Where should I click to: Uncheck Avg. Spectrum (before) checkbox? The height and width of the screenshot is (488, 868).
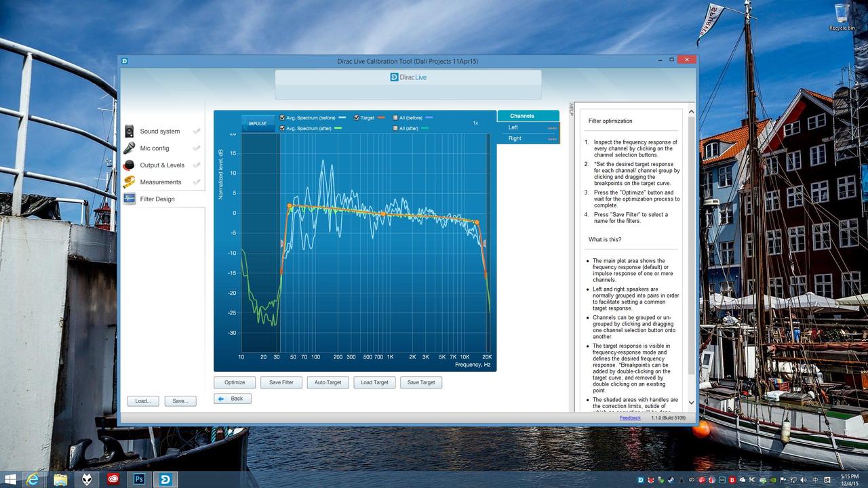pyautogui.click(x=283, y=118)
